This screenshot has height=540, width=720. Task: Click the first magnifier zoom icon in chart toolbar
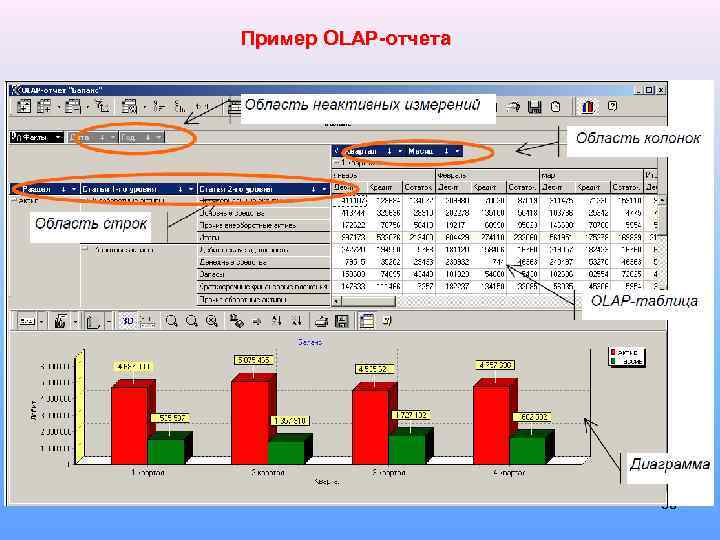[171, 321]
